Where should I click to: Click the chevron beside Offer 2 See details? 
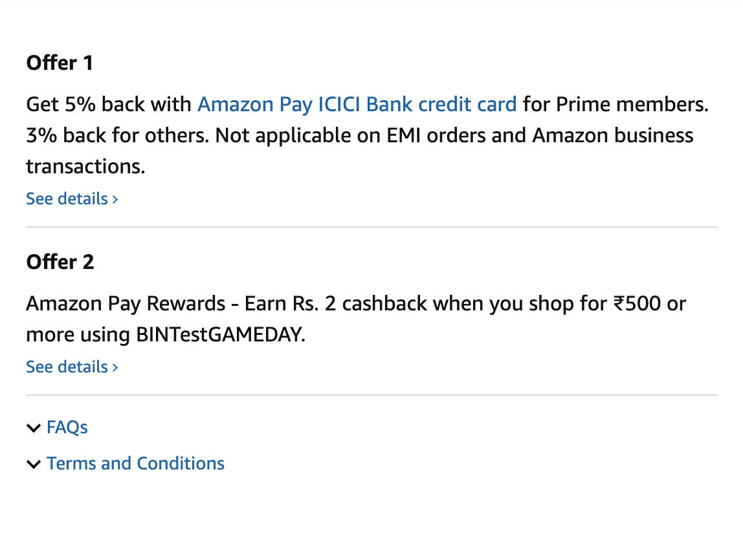pos(115,367)
